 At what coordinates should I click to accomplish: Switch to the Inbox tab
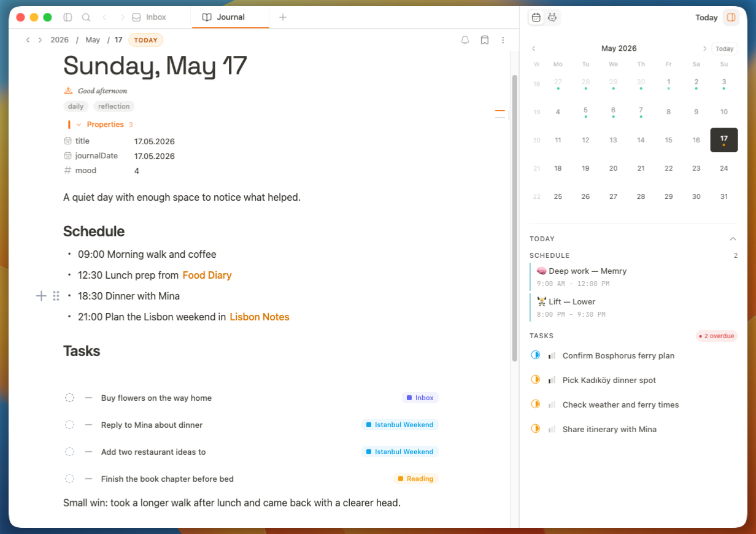point(149,17)
